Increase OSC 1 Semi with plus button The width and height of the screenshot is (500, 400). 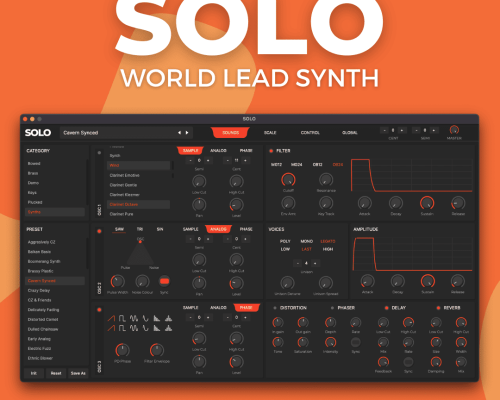point(208,160)
